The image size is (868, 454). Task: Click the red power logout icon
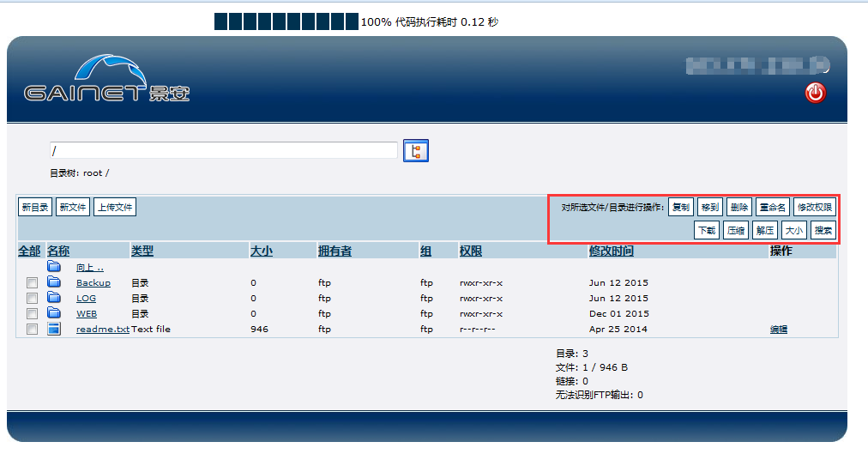815,93
